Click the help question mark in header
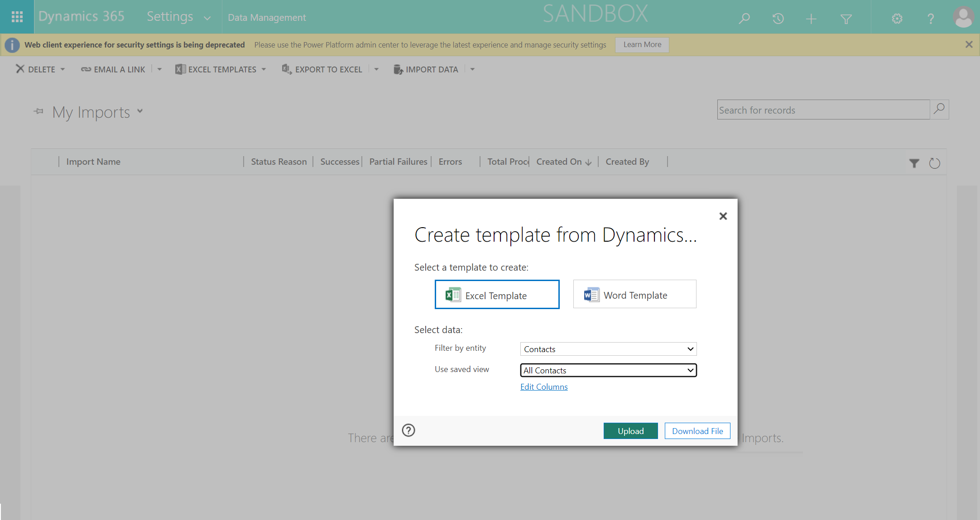Image resolution: width=980 pixels, height=520 pixels. click(x=931, y=19)
